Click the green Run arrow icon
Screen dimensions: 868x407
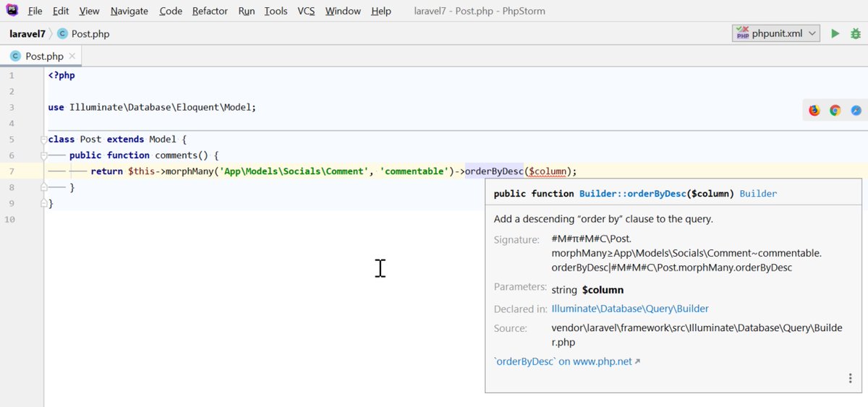coord(835,33)
